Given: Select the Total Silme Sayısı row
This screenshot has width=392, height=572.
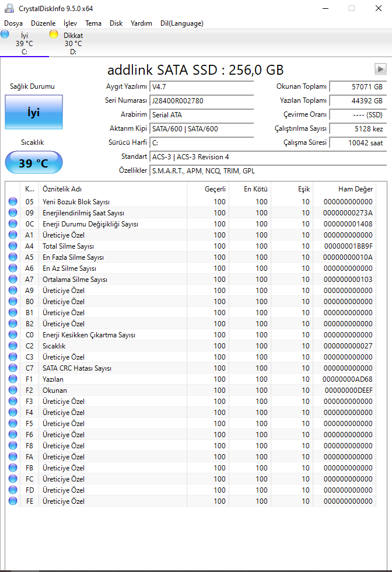Looking at the screenshot, I should point(191,246).
